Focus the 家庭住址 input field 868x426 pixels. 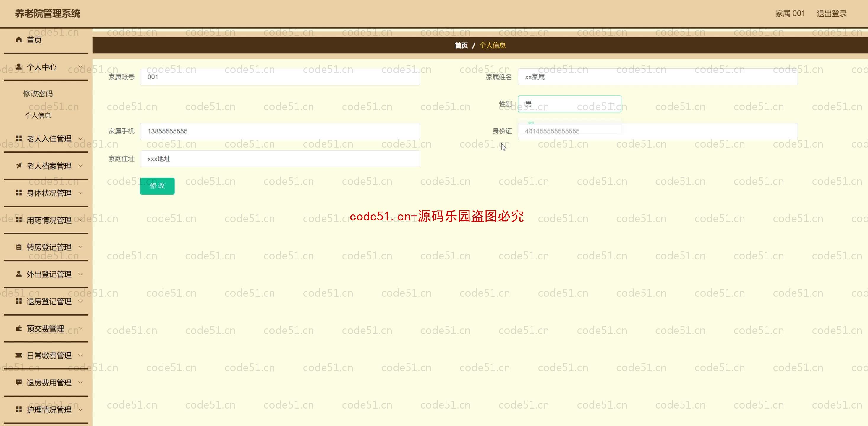280,159
